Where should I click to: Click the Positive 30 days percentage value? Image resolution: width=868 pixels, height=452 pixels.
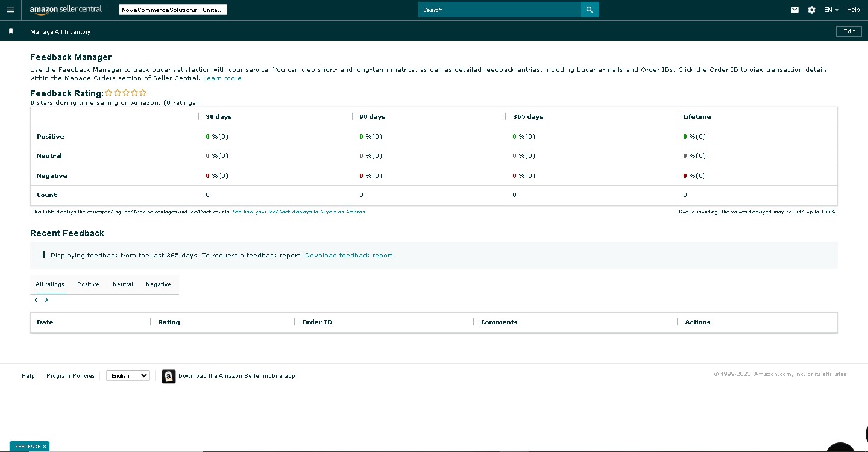(x=217, y=137)
